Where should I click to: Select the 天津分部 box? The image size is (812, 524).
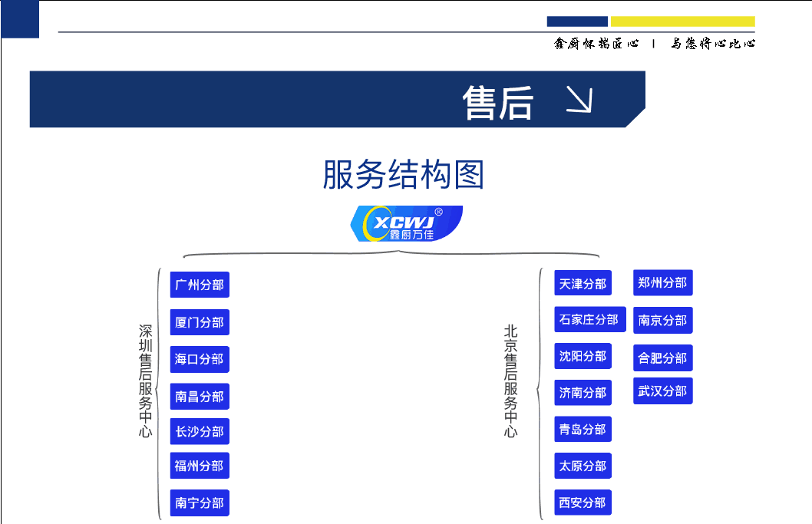[583, 284]
